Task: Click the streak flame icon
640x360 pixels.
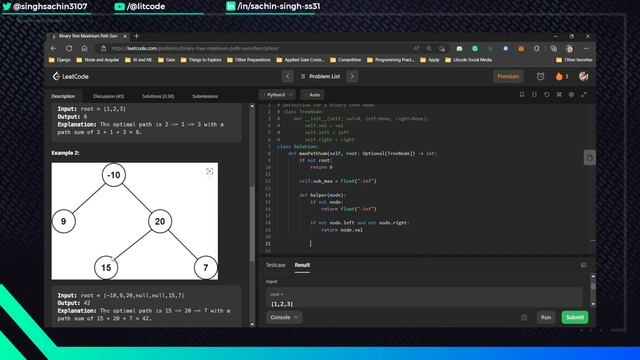Action: tap(559, 76)
